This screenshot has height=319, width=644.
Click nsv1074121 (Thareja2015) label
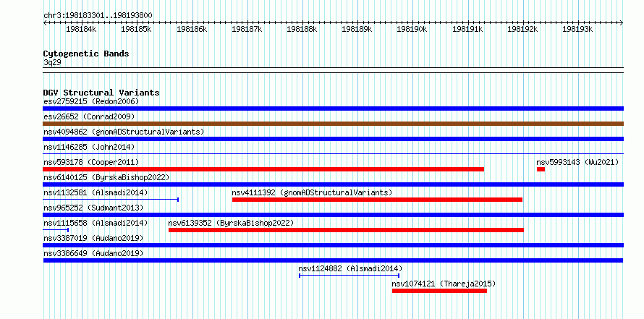[x=444, y=284]
